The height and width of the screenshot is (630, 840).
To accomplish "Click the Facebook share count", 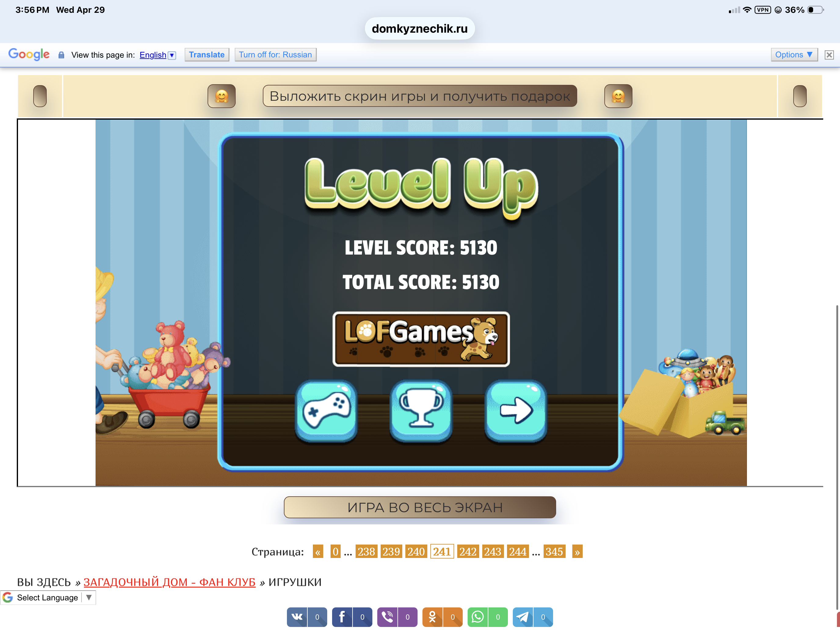I will point(362,617).
